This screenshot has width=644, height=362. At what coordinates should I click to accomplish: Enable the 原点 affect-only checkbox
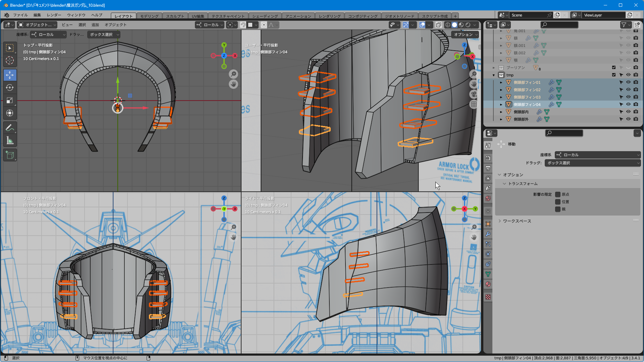pyautogui.click(x=558, y=194)
